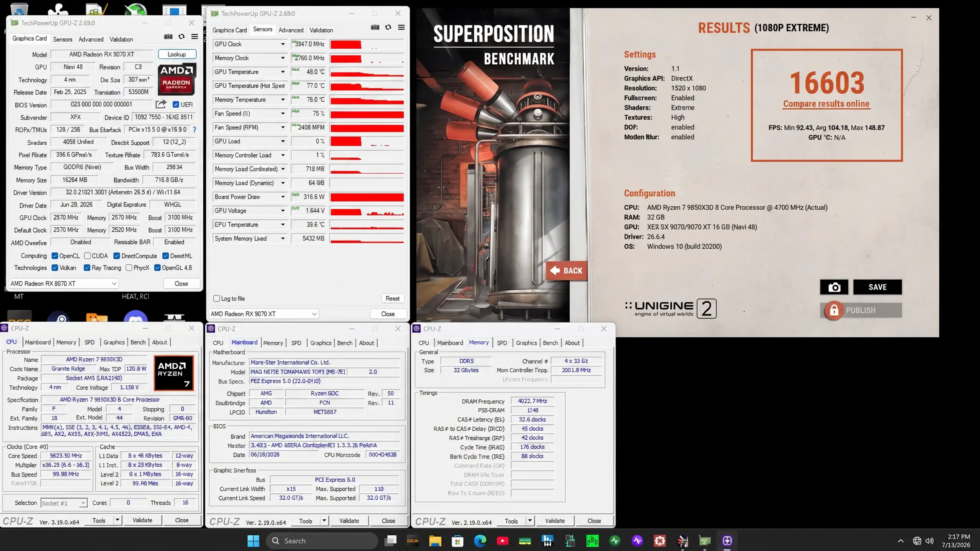This screenshot has height=551, width=980.
Task: Open the SPD tab in middle CPU-Z window
Action: click(296, 343)
